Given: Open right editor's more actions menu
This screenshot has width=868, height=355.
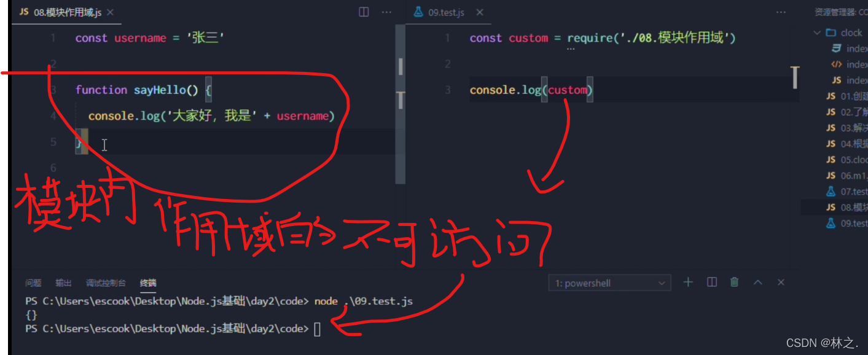Looking at the screenshot, I should tap(781, 12).
